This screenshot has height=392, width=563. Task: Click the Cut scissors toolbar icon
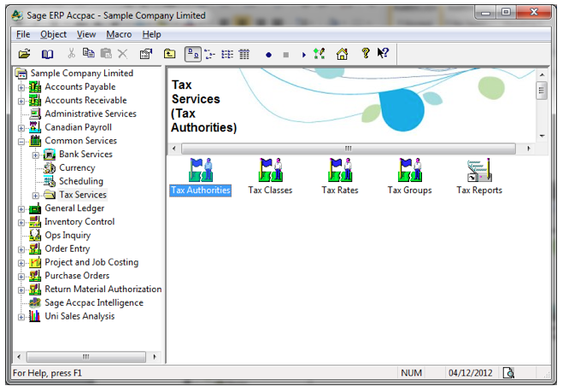(x=72, y=54)
